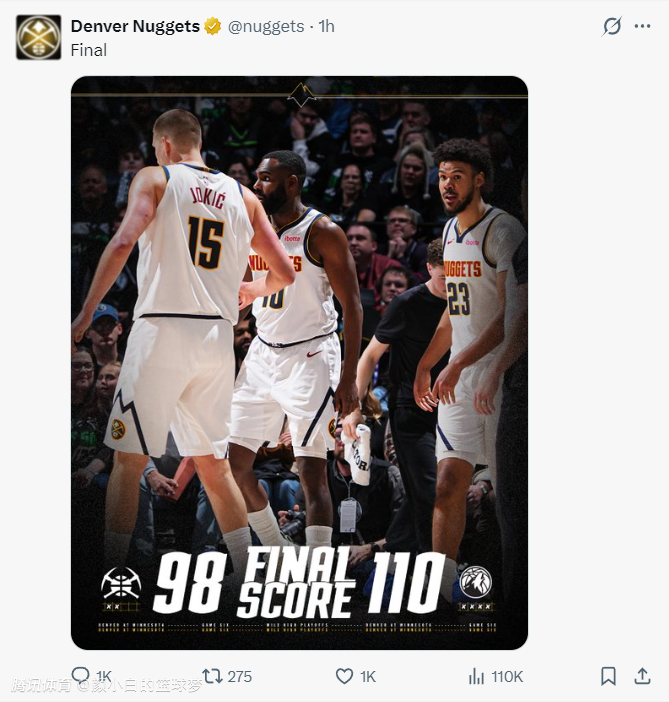
Task: Click the Timberwolves logo in the image
Action: [476, 582]
